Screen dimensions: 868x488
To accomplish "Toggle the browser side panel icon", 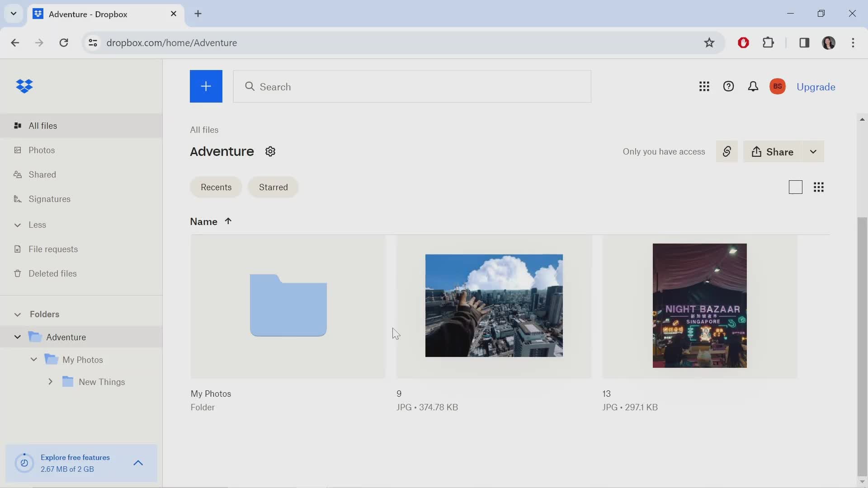I will [804, 42].
